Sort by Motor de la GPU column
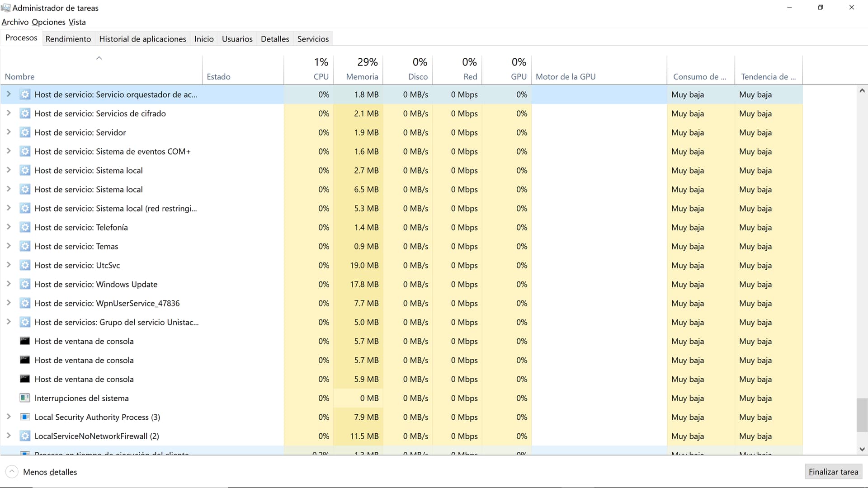 599,70
